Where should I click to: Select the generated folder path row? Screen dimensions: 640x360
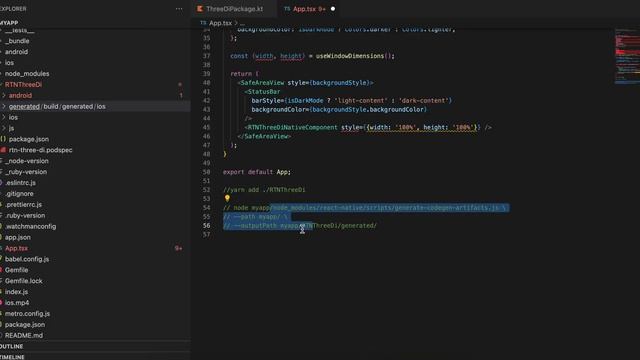(x=95, y=107)
